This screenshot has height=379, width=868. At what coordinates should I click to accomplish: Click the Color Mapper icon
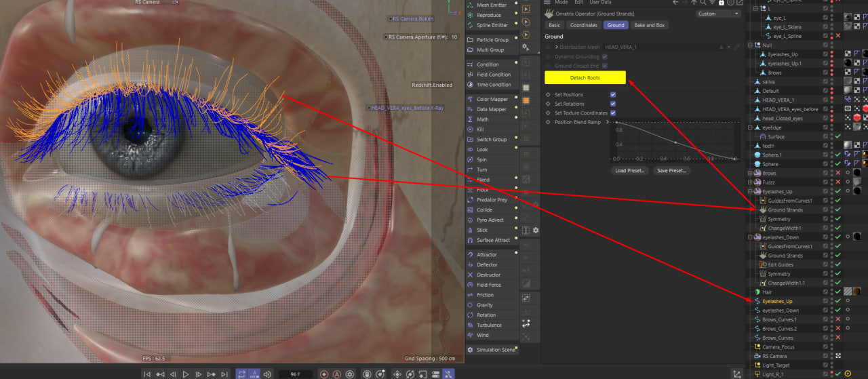(471, 99)
